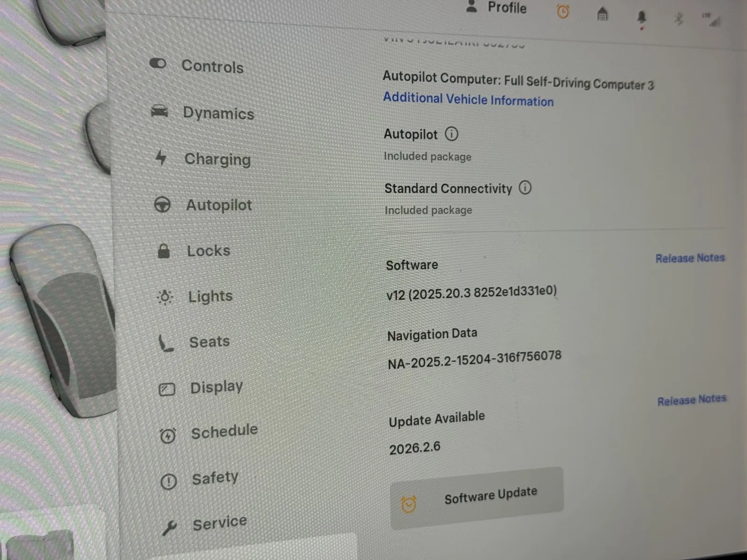
Task: Tap the Seats icon in sidebar
Action: pyautogui.click(x=166, y=343)
